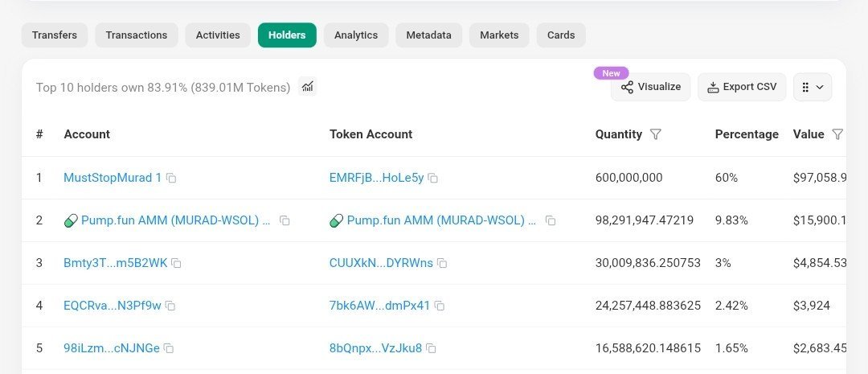Viewport: 868px width, 374px height.
Task: Open the column settings dropdown
Action: [x=812, y=87]
